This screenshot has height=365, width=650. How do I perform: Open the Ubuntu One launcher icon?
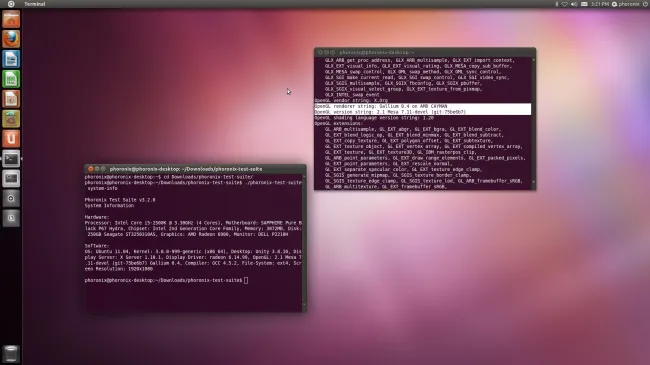[11, 139]
